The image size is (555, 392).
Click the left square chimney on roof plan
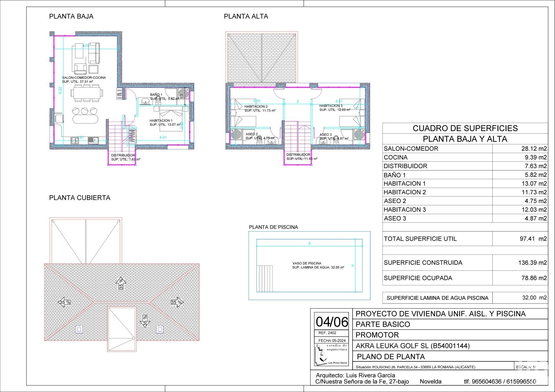pyautogui.click(x=79, y=329)
